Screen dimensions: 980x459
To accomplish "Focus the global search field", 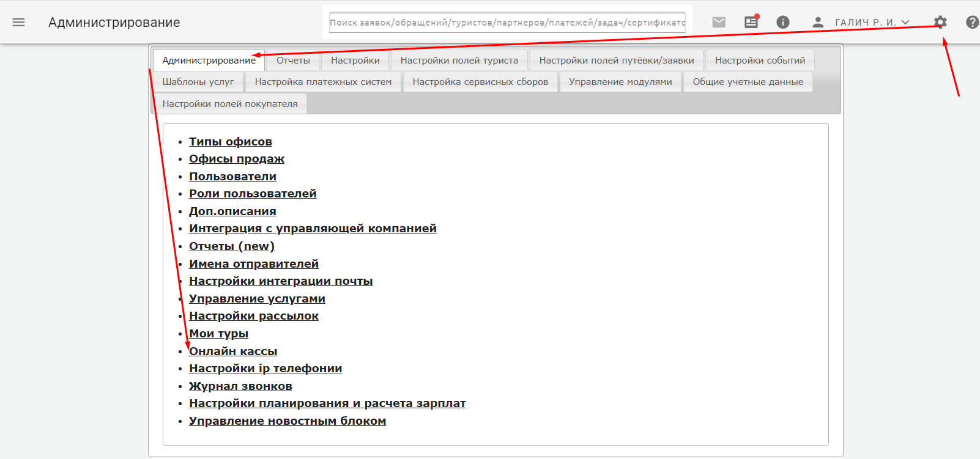I will coord(507,23).
